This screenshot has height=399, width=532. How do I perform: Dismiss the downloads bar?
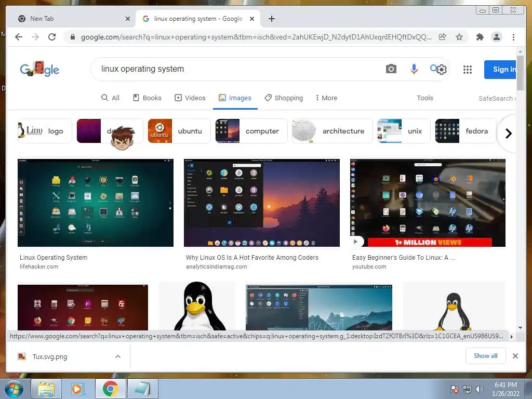pyautogui.click(x=515, y=356)
